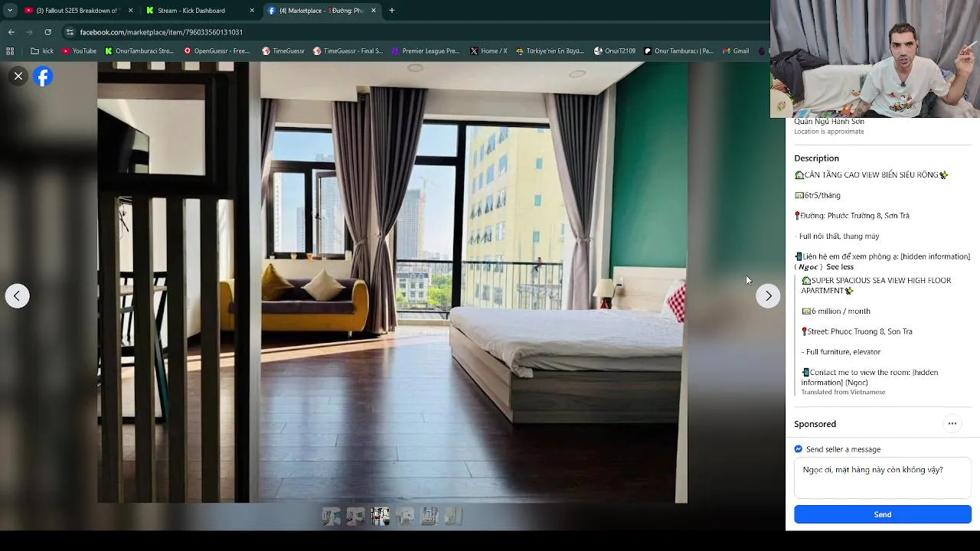The image size is (980, 551).
Task: Click the main apartment listing photo
Action: point(392,282)
